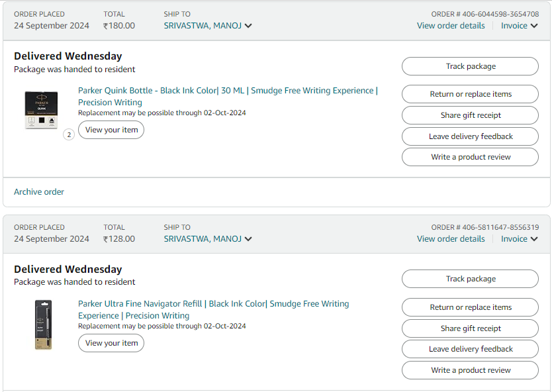
Task: Share gift receipt for Navigator Refill order
Action: point(470,328)
